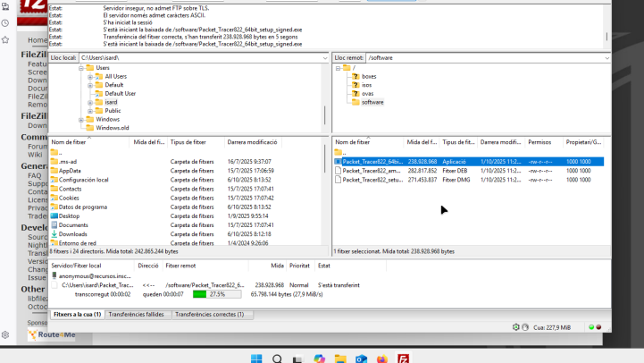Open the 'Lloc remot' path dropdown
644x363 pixels.
point(605,57)
